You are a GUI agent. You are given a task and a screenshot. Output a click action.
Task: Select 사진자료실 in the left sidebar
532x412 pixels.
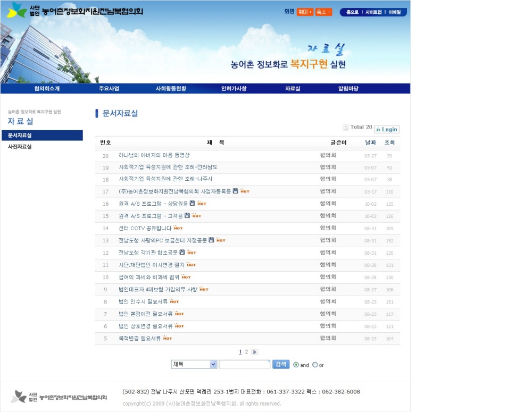pyautogui.click(x=20, y=147)
